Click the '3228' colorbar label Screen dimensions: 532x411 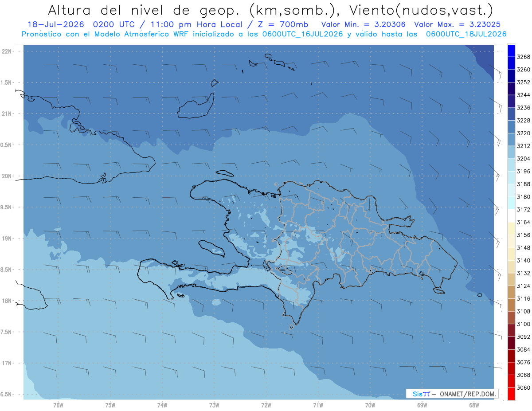pos(523,121)
